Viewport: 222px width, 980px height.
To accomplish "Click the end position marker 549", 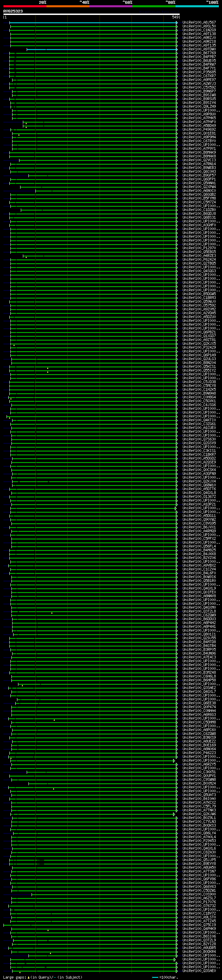I will 175,17.
